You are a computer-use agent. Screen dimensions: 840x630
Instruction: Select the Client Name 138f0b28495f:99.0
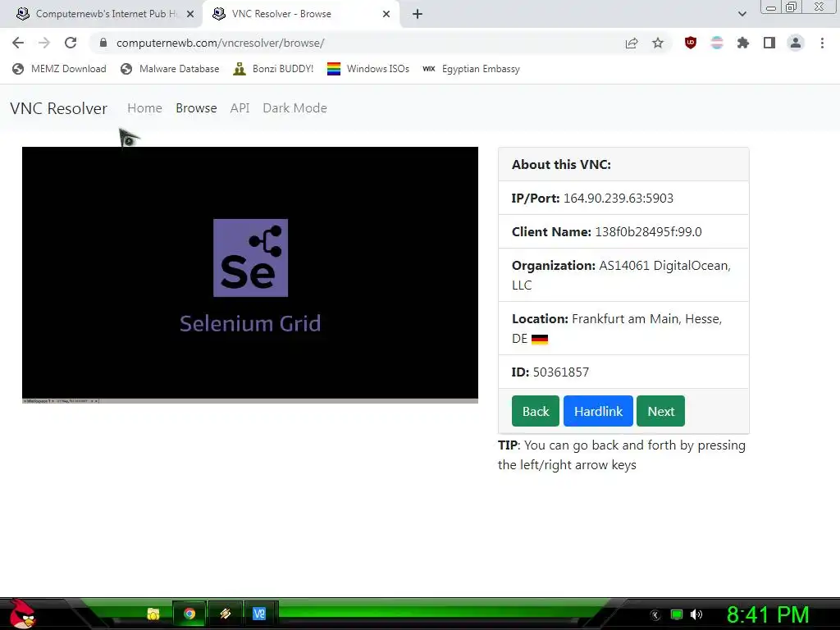coord(648,232)
